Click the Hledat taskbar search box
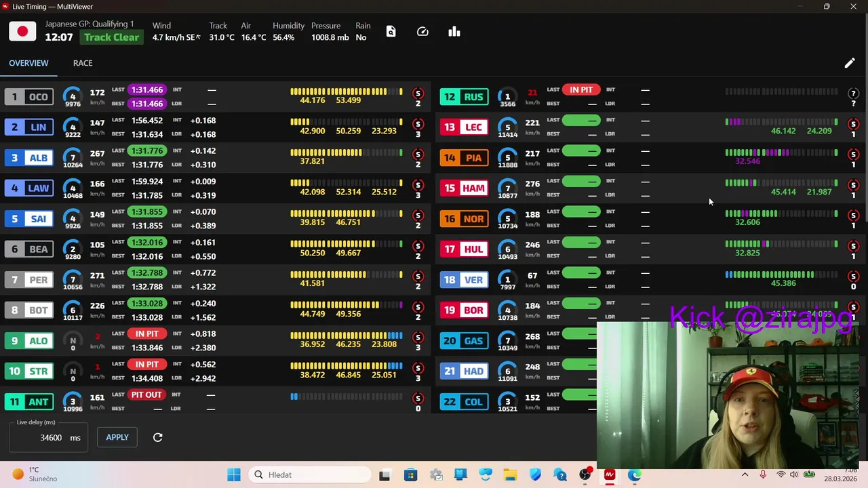This screenshot has width=868, height=488. pyautogui.click(x=309, y=474)
